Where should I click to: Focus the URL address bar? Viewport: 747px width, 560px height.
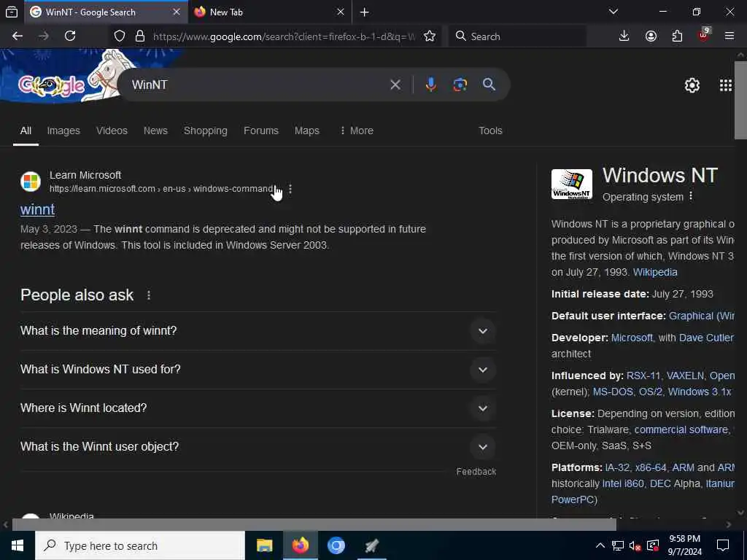pos(284,36)
